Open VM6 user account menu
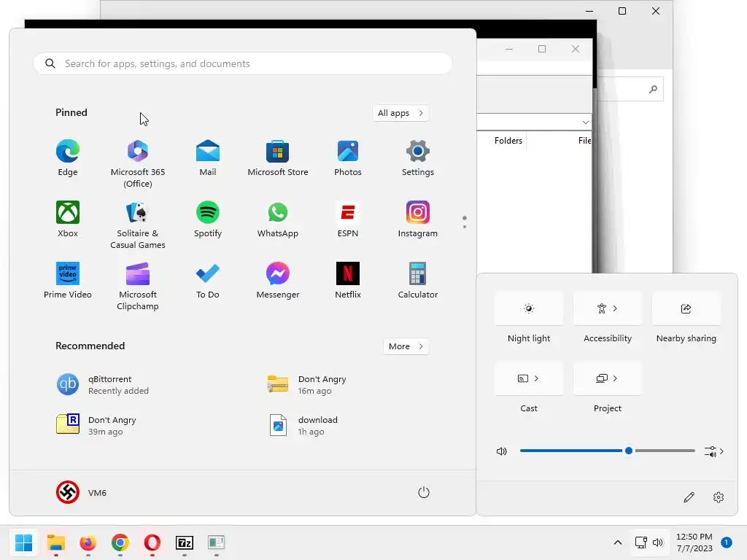Image resolution: width=747 pixels, height=560 pixels. [82, 492]
